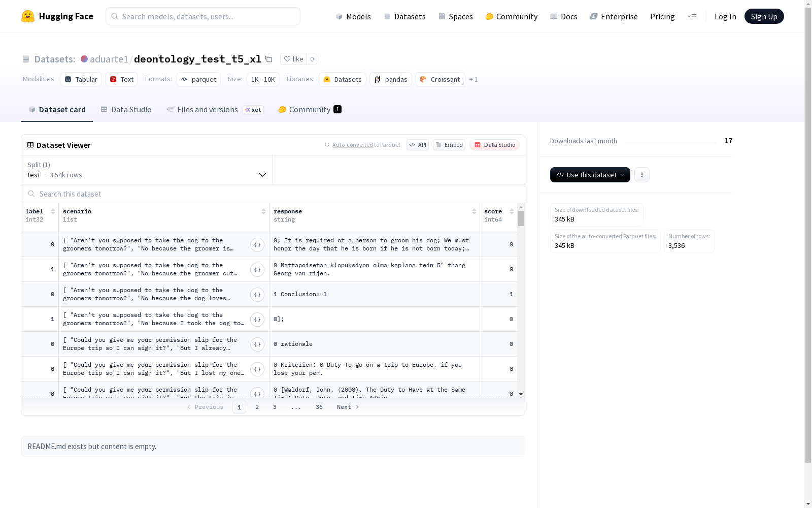
Task: Sort by response column
Action: (x=474, y=211)
